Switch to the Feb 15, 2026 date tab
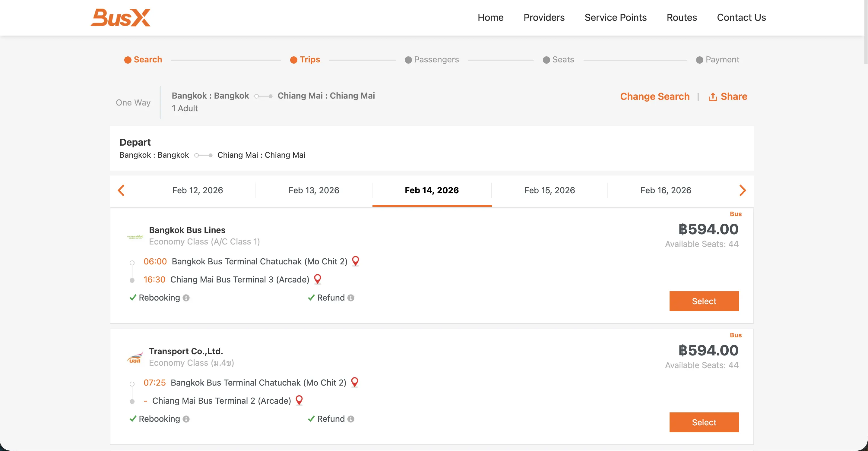Viewport: 868px width, 451px height. pyautogui.click(x=549, y=190)
